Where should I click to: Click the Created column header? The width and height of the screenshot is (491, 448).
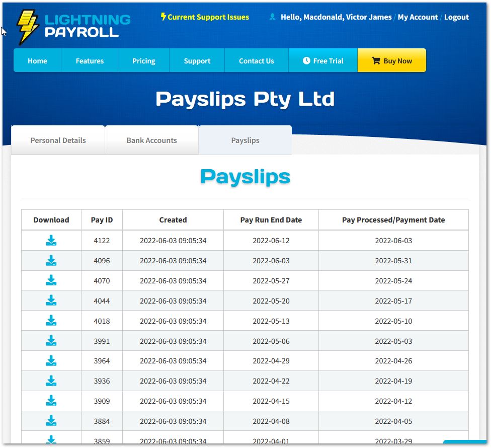(173, 220)
